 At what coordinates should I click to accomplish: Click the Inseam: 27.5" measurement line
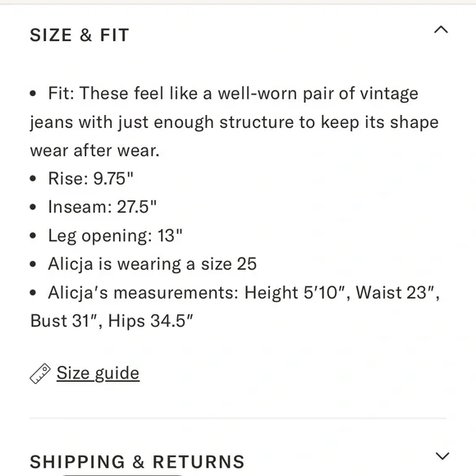(103, 207)
